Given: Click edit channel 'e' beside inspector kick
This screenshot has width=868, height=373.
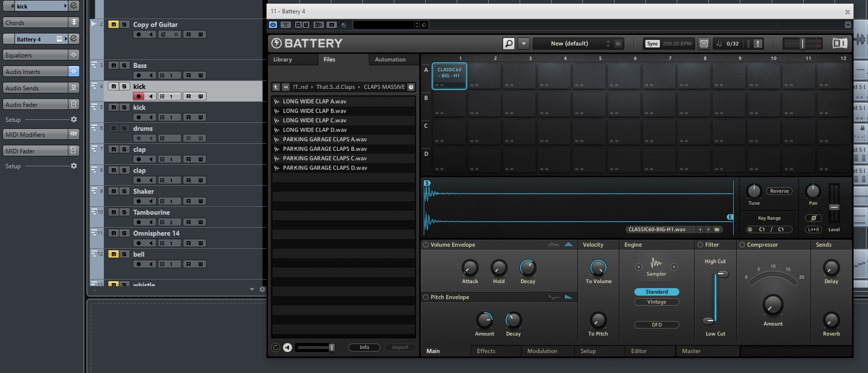Looking at the screenshot, I should pyautogui.click(x=74, y=6).
